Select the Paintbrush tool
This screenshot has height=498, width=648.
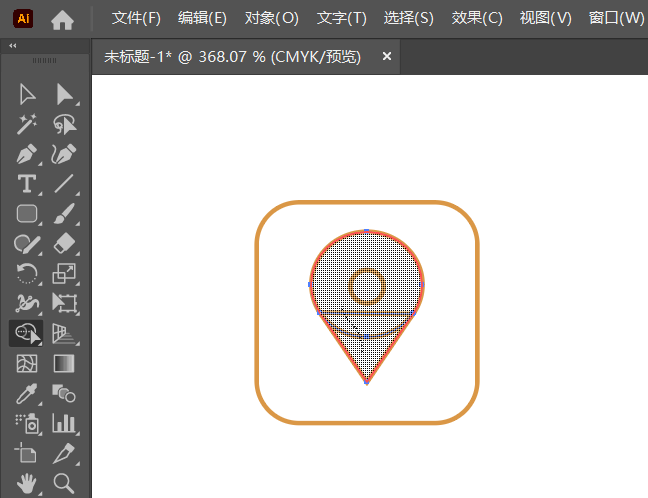point(64,214)
